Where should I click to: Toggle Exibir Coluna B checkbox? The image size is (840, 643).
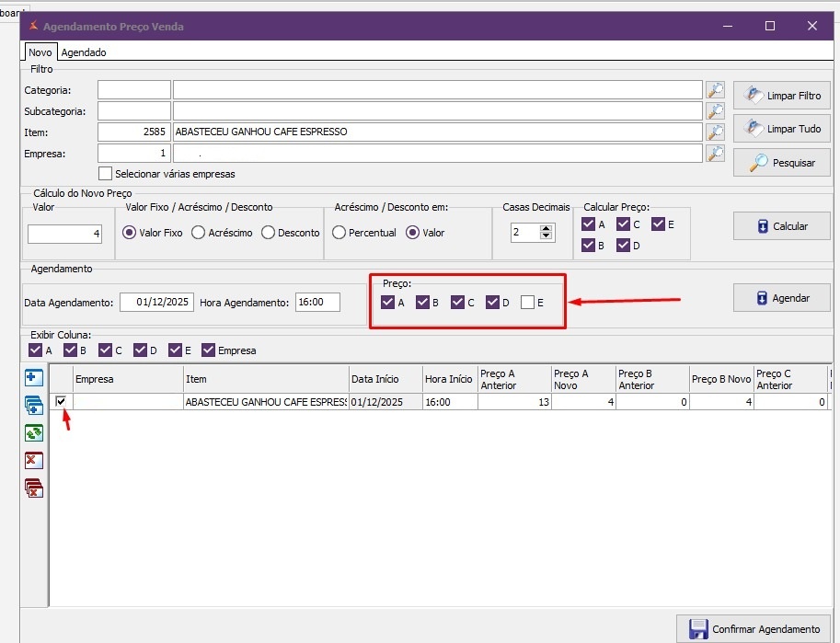[x=70, y=350]
